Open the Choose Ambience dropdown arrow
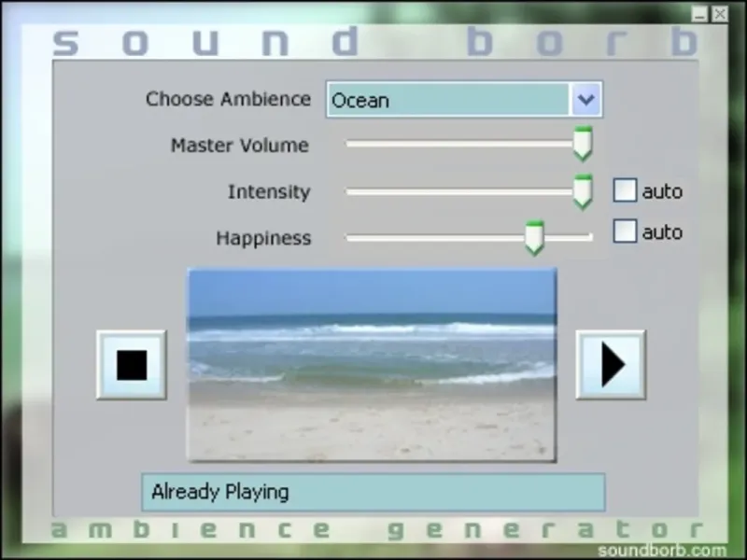The image size is (747, 560). point(585,100)
